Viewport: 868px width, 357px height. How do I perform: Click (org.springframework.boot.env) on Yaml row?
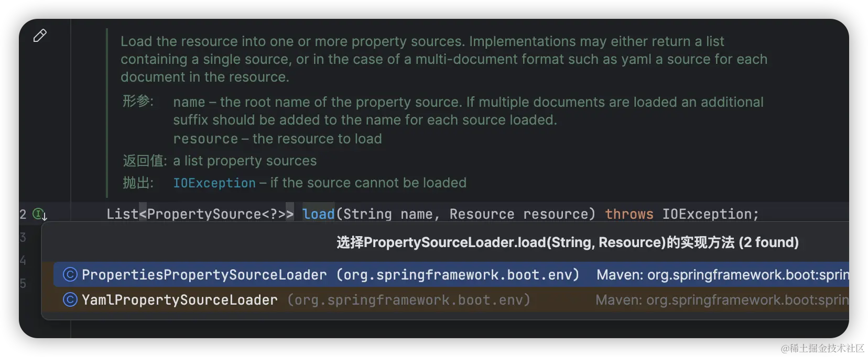(409, 299)
